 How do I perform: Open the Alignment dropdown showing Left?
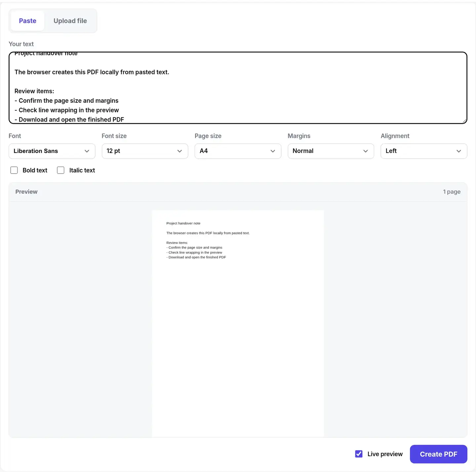tap(424, 151)
